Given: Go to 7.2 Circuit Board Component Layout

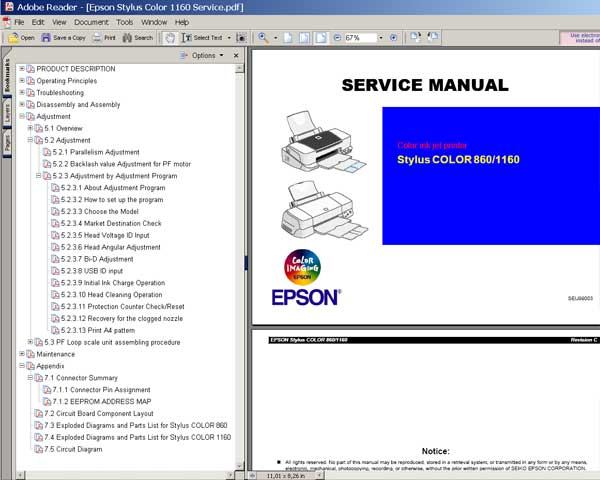Looking at the screenshot, I should pyautogui.click(x=99, y=413).
